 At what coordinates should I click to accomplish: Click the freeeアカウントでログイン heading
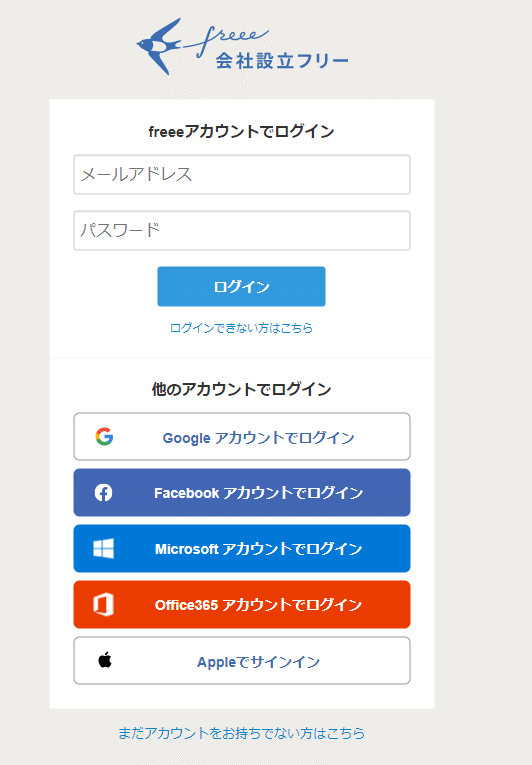(241, 132)
